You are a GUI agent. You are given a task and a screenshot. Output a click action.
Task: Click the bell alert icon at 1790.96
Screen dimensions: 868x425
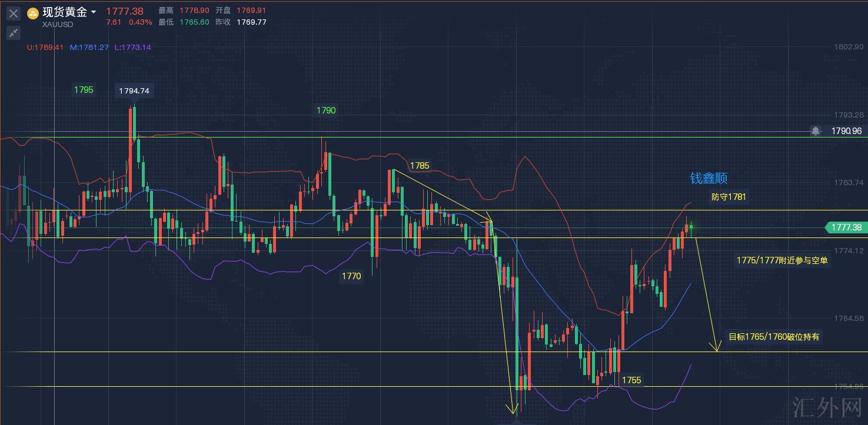pyautogui.click(x=815, y=131)
